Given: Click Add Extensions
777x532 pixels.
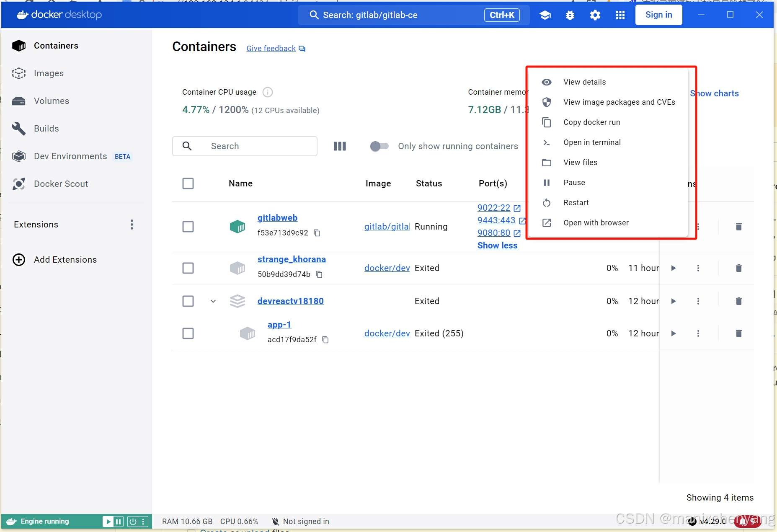Looking at the screenshot, I should (x=55, y=260).
